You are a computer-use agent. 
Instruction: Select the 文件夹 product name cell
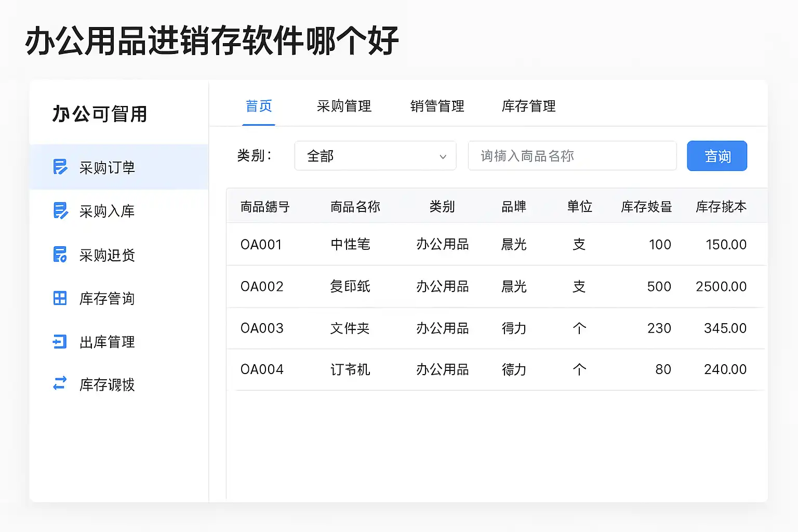click(x=350, y=328)
